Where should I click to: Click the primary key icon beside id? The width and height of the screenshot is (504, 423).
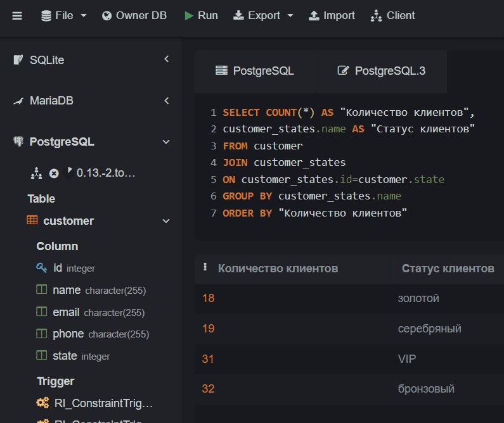[41, 268]
